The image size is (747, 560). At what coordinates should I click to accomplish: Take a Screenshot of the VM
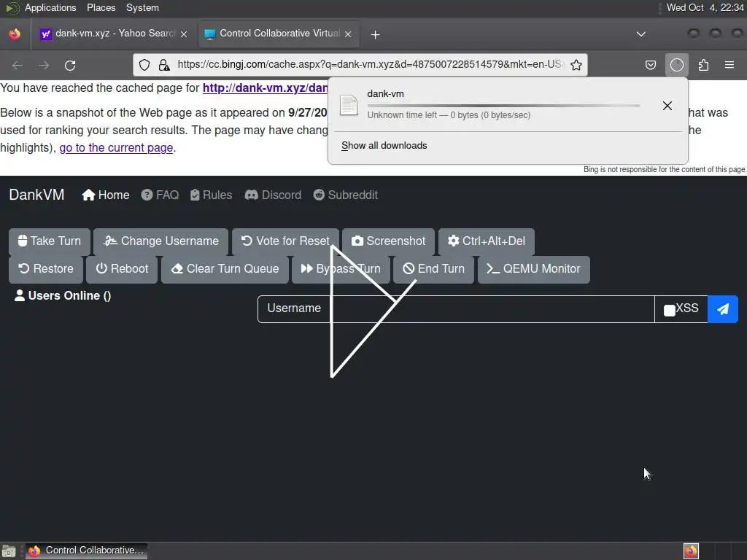tap(388, 241)
